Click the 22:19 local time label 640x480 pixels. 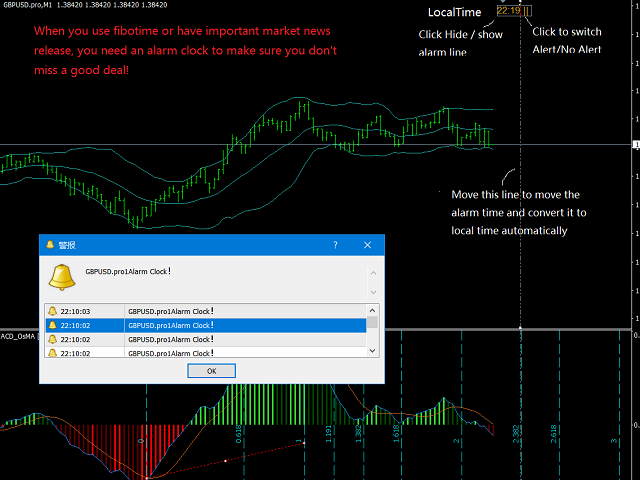point(509,11)
